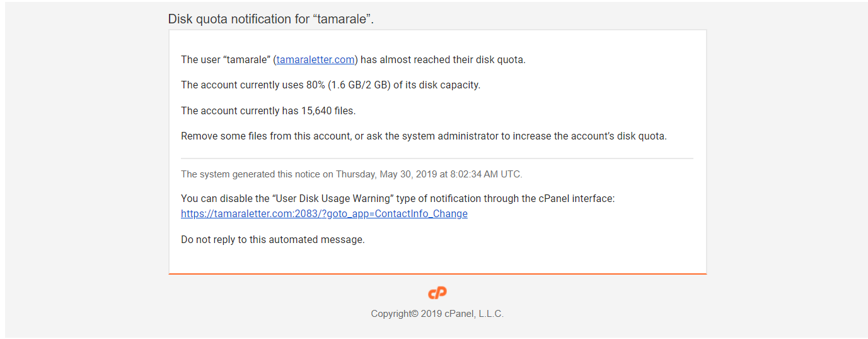Click the orange line below the message box

437,274
